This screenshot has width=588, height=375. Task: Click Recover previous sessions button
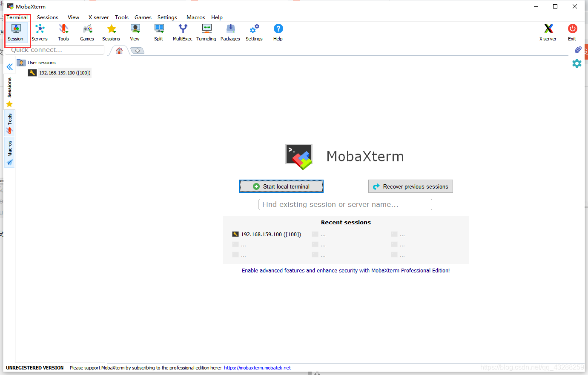(410, 186)
